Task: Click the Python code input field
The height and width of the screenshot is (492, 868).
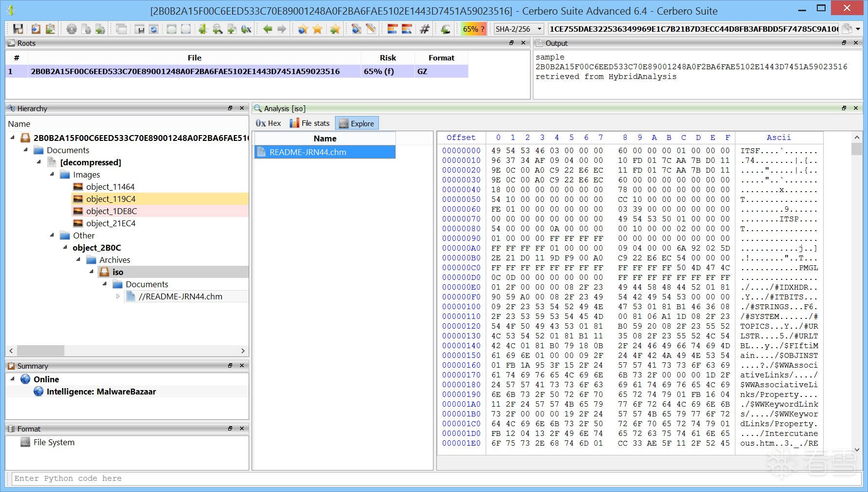Action: click(437, 478)
